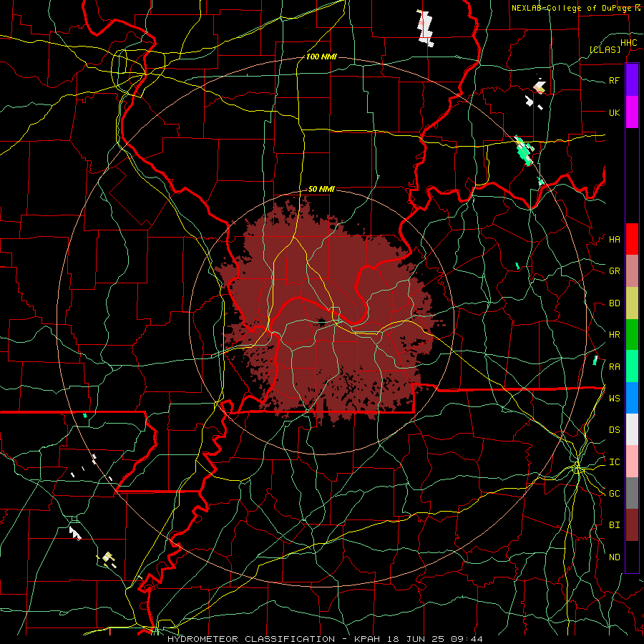Click the GC gray legend color swatch
This screenshot has height=644, width=644.
click(632, 493)
